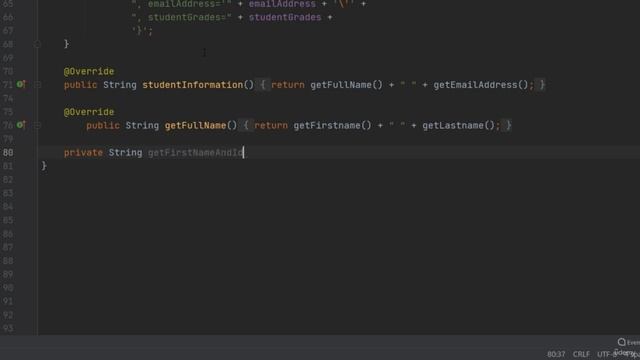This screenshot has height=360, width=640.
Task: Click getEmailAddress() call in studentInformation
Action: tap(481, 85)
